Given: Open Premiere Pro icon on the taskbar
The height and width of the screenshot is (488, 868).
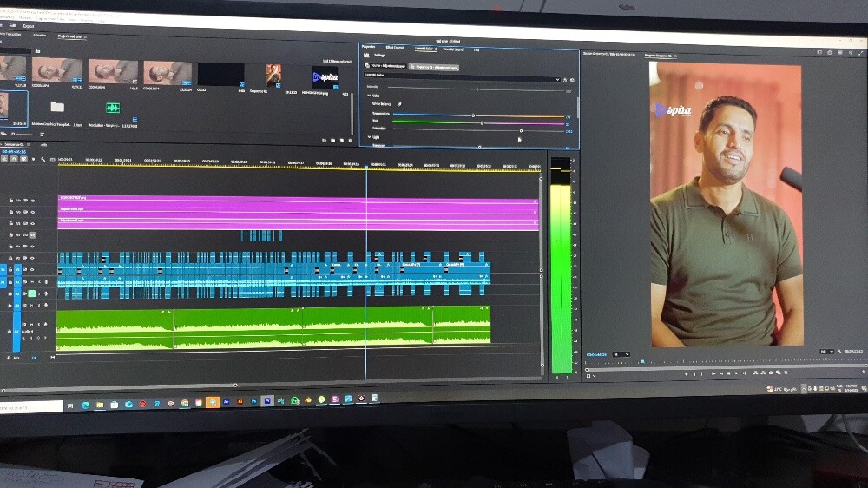Looking at the screenshot, I should click(x=267, y=400).
